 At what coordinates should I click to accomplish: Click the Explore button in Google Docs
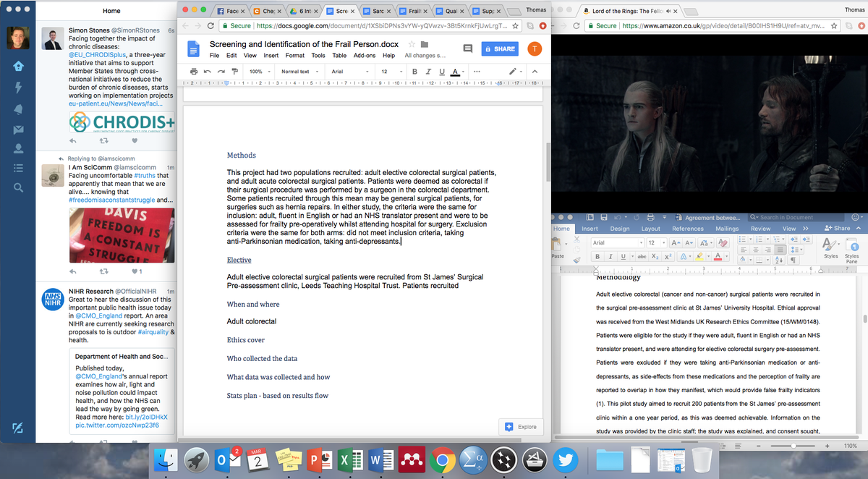coord(521,426)
